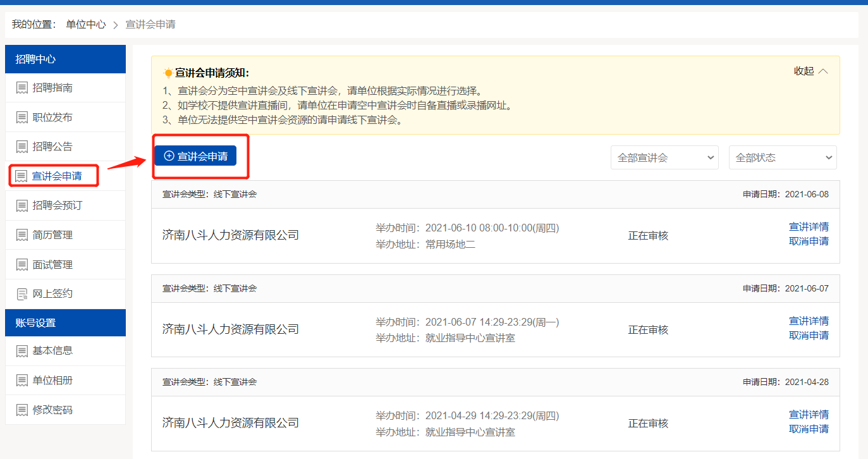The width and height of the screenshot is (868, 459).
Task: Click the 职位发布 sidebar icon
Action: (x=22, y=117)
